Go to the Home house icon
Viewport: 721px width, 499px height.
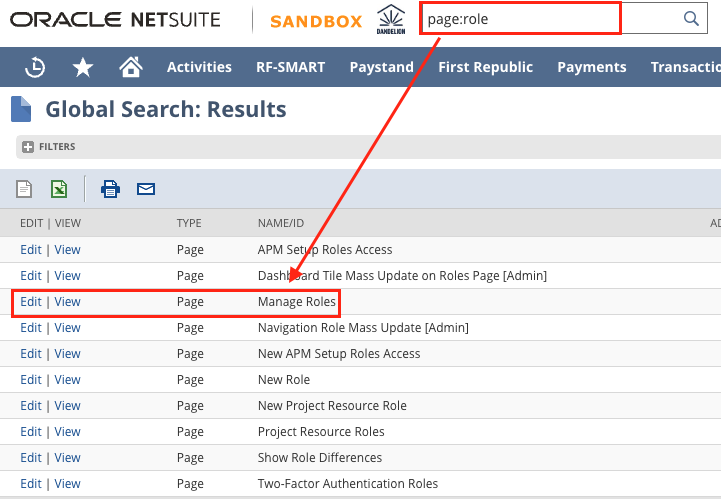tap(130, 67)
